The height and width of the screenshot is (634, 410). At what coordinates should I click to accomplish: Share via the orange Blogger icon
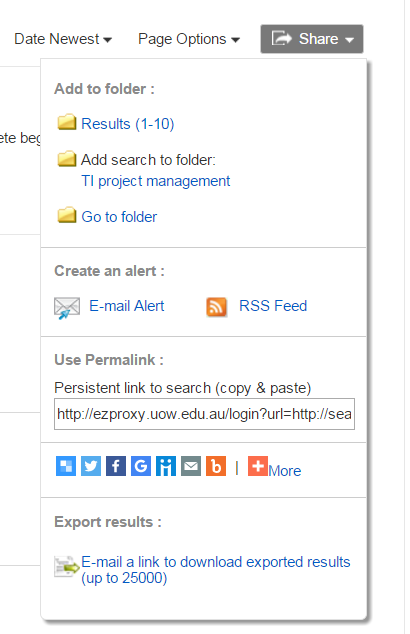tap(216, 466)
